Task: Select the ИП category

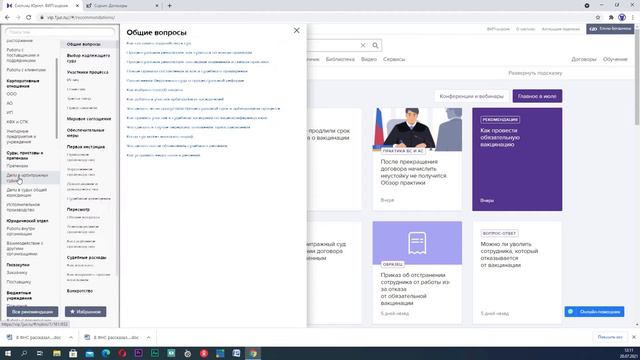Action: [x=10, y=113]
